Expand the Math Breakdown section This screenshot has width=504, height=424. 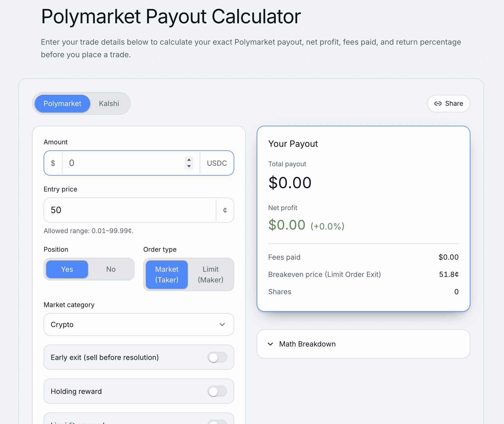pyautogui.click(x=363, y=344)
